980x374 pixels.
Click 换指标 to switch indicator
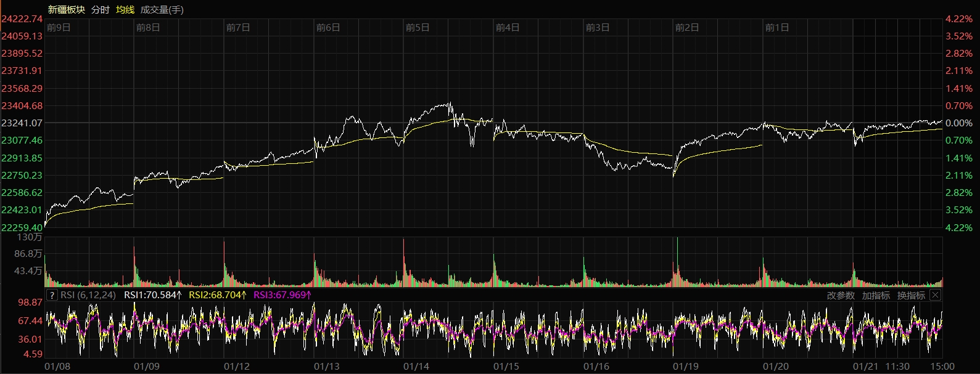pos(911,296)
